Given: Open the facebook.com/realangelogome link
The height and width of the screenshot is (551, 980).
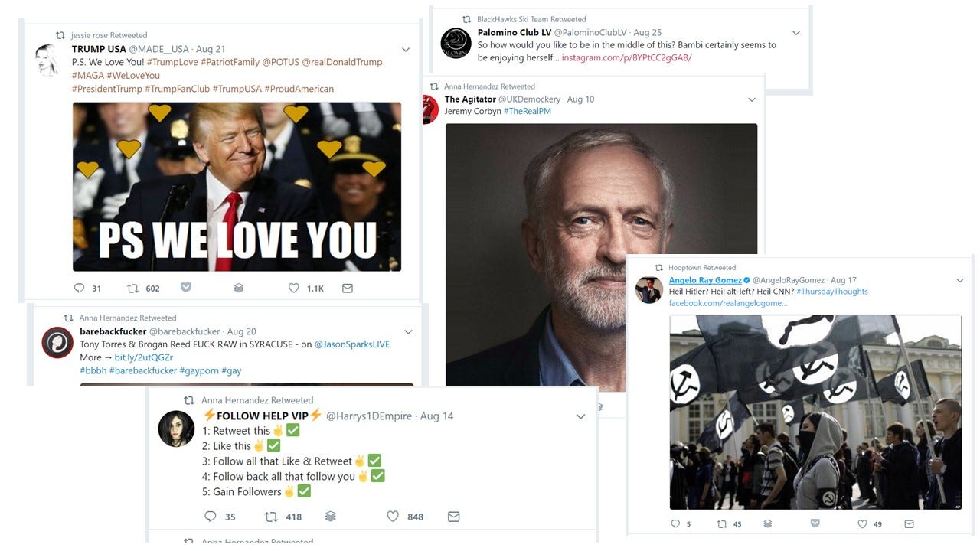Looking at the screenshot, I should pyautogui.click(x=728, y=303).
